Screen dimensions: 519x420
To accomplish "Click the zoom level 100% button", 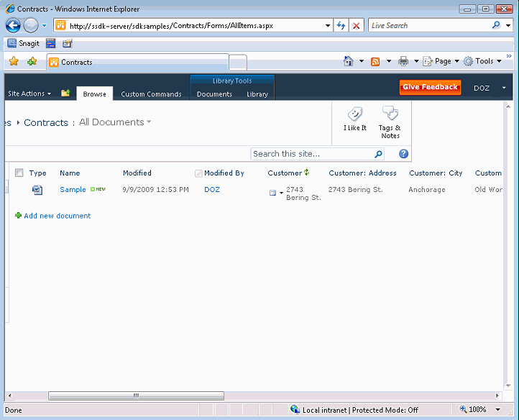I will [473, 409].
